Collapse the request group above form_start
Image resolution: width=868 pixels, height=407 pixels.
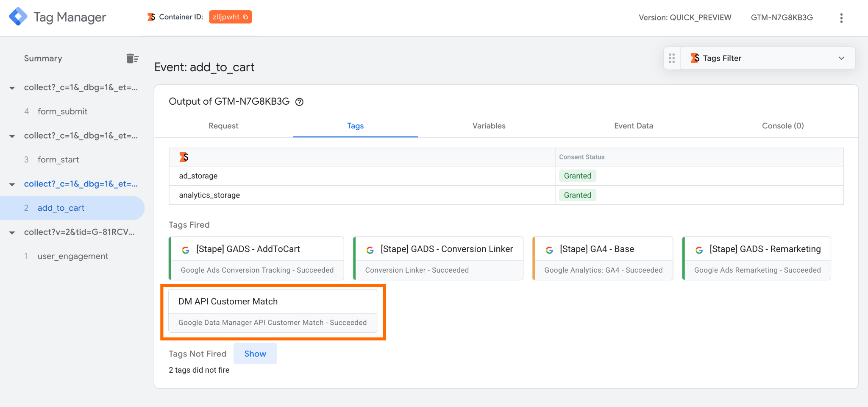click(x=12, y=137)
